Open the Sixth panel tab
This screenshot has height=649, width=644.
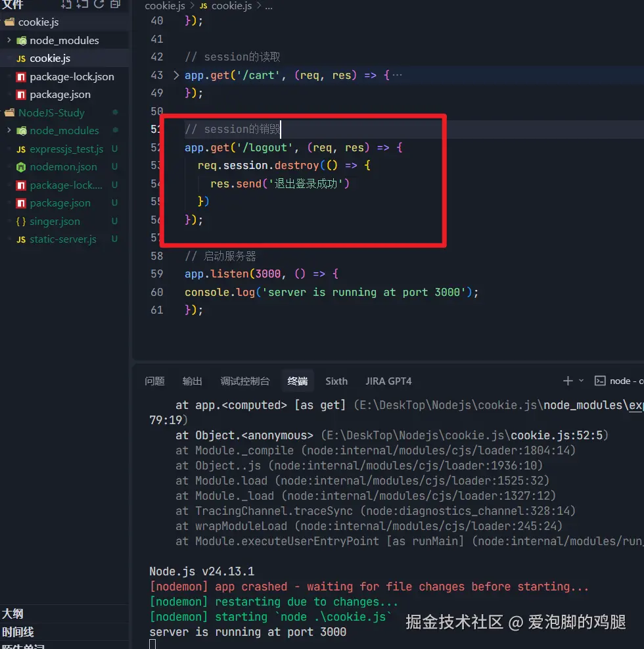[336, 381]
